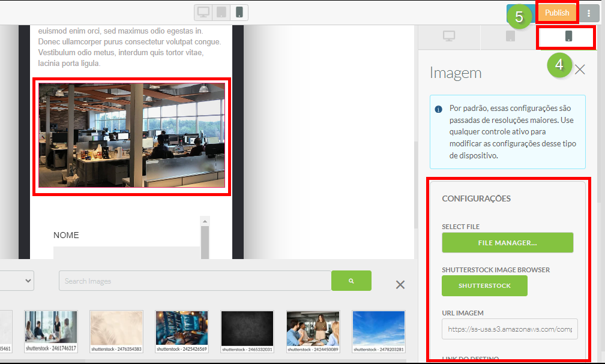Close the Shutterstock image browser
Viewport: 605px width, 364px height.
[400, 285]
